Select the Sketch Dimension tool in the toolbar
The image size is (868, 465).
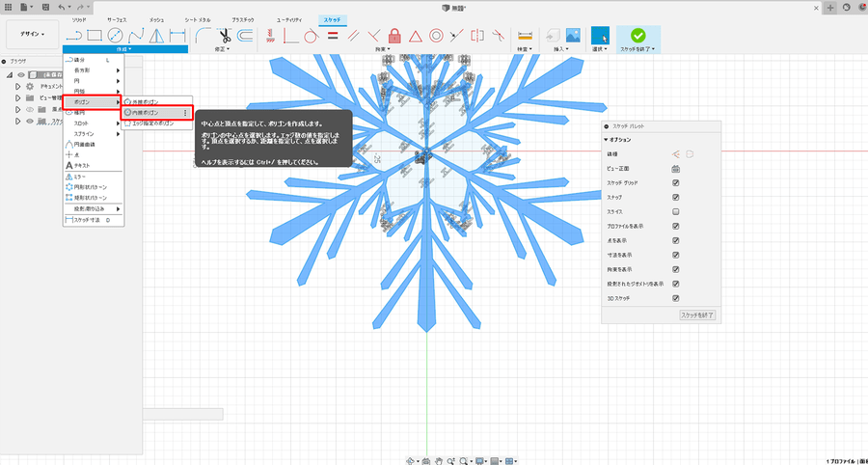click(177, 36)
